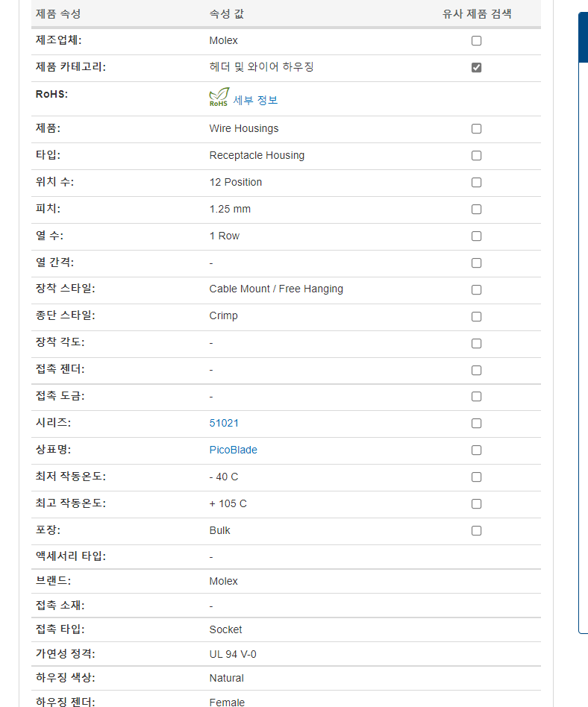Tick the Crimp 종단 스타일 checkbox
This screenshot has height=707, width=588.
476,317
